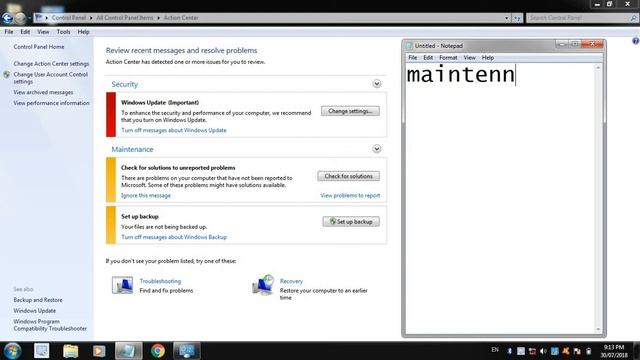Click the Set up backup button
The height and width of the screenshot is (360, 640).
pos(351,222)
